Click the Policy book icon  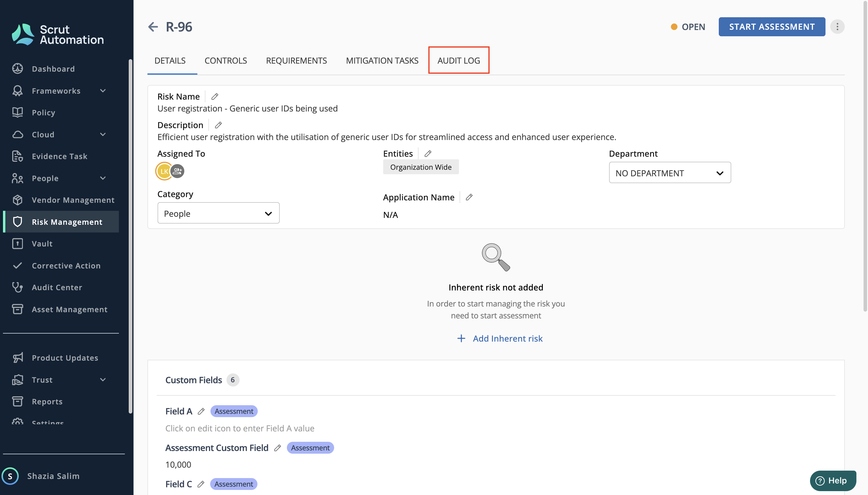pos(18,112)
